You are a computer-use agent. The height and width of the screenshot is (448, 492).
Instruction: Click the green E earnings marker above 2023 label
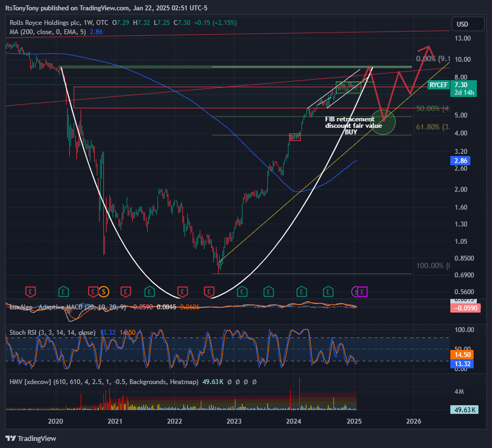point(242,292)
